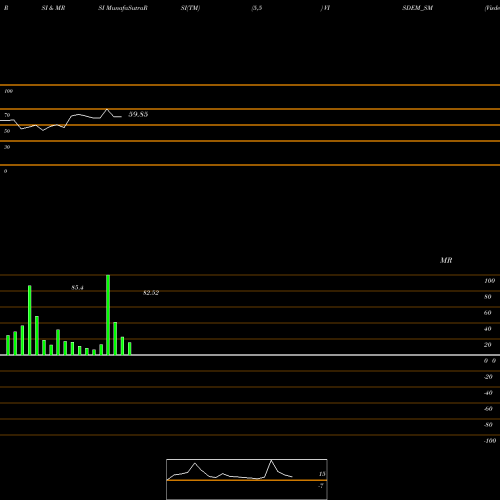The height and width of the screenshot is (500, 500).
Task: Click the 'SI MunafaSutraR' header label
Action: click(x=123, y=8)
